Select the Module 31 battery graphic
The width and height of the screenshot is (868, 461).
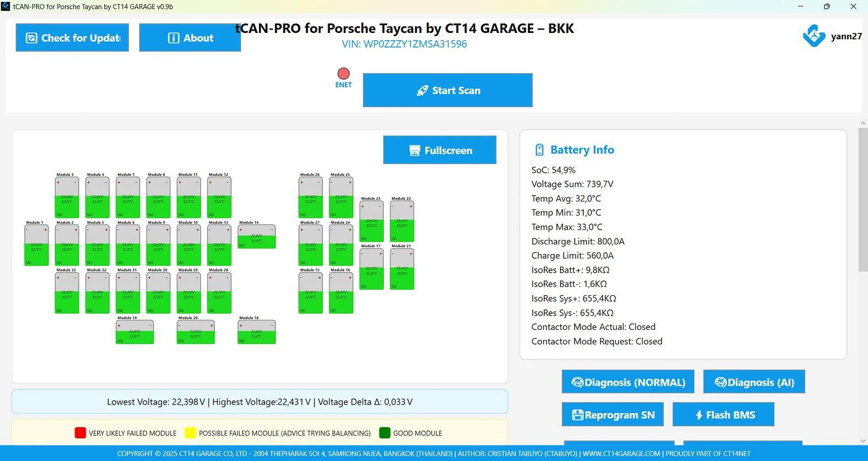128,293
